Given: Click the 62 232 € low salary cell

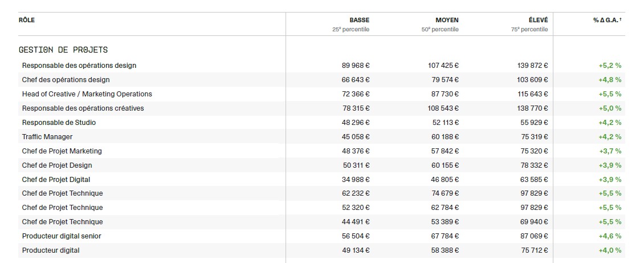Looking at the screenshot, I should click(356, 193).
